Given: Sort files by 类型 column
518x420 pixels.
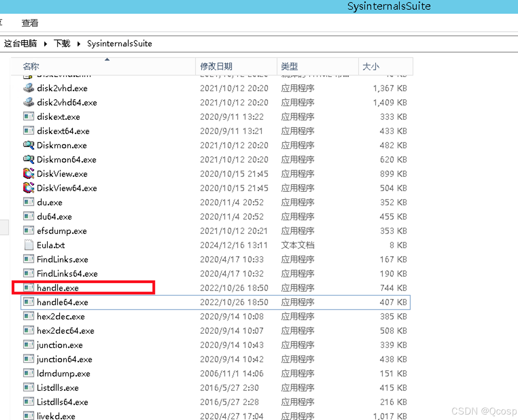Looking at the screenshot, I should 318,66.
